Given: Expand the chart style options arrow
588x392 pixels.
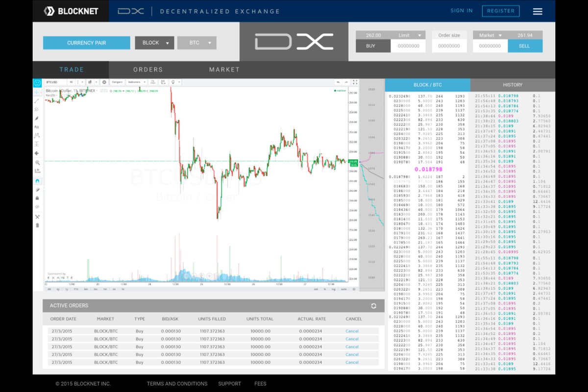Looking at the screenshot, I should (x=96, y=82).
